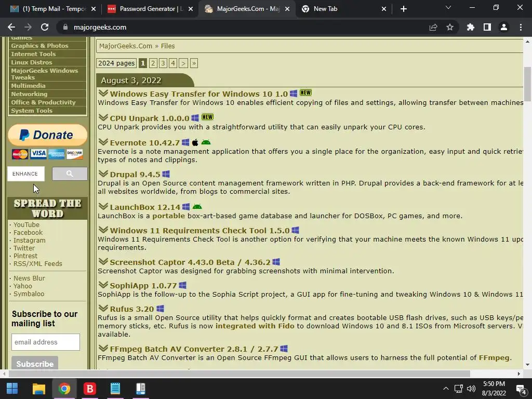
Task: Expand the Drupal 9.4.5 entry chevron
Action: [103, 174]
